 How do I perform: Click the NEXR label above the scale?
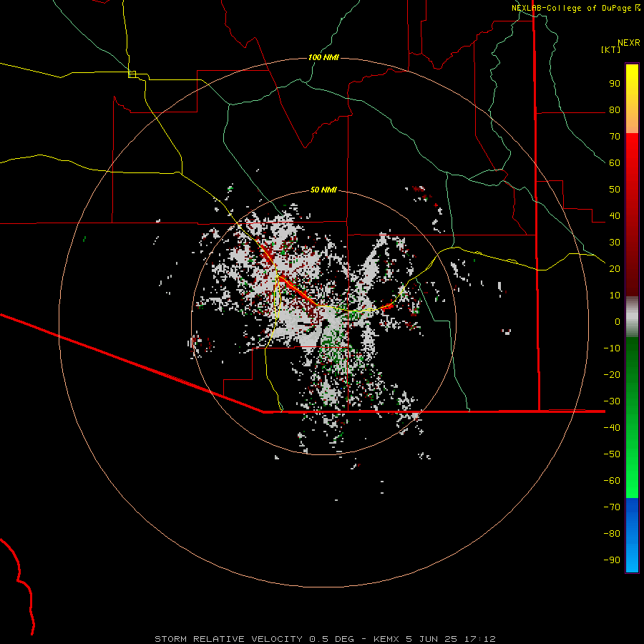point(629,43)
